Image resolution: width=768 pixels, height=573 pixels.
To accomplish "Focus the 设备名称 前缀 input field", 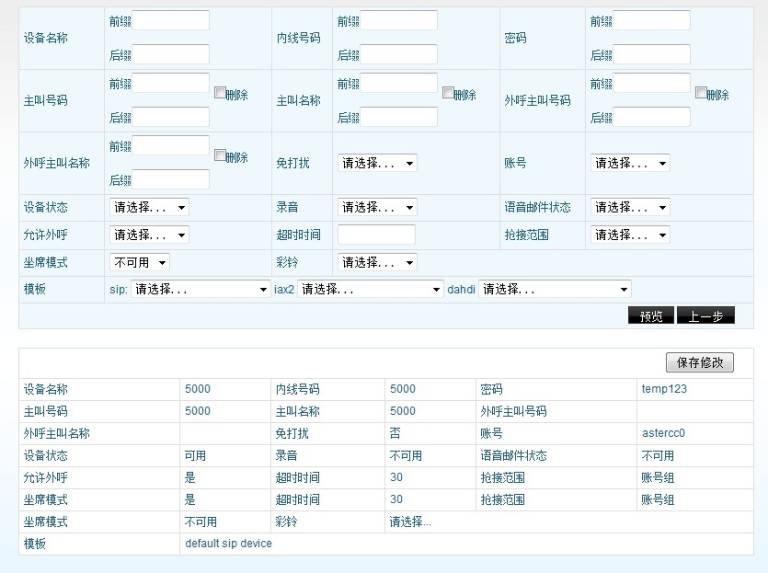I will (x=170, y=21).
